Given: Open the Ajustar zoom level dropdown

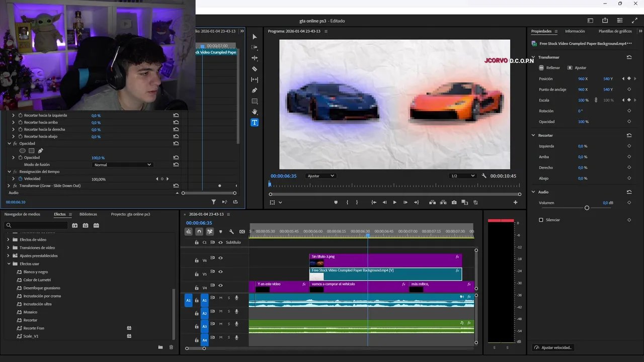Looking at the screenshot, I should click(x=321, y=176).
